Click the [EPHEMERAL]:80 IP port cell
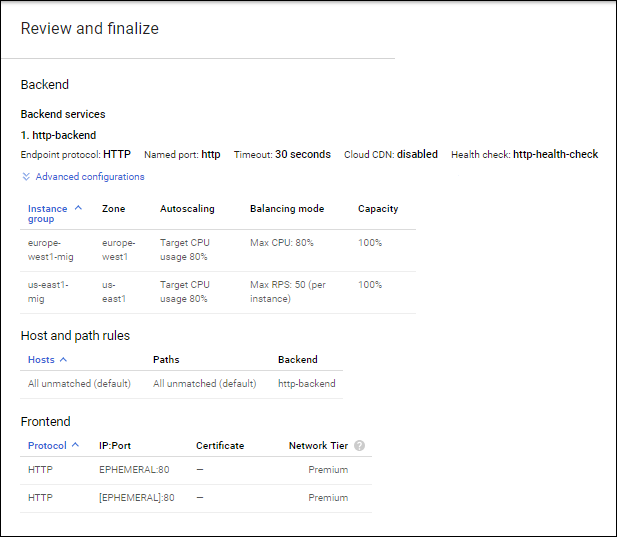The image size is (617, 537). [137, 498]
